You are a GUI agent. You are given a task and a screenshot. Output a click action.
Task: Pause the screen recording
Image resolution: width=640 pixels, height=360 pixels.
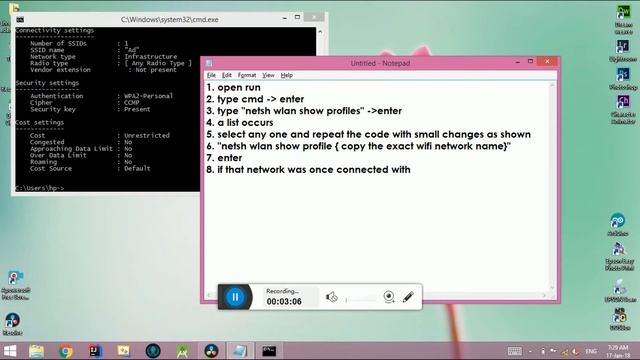coord(235,297)
